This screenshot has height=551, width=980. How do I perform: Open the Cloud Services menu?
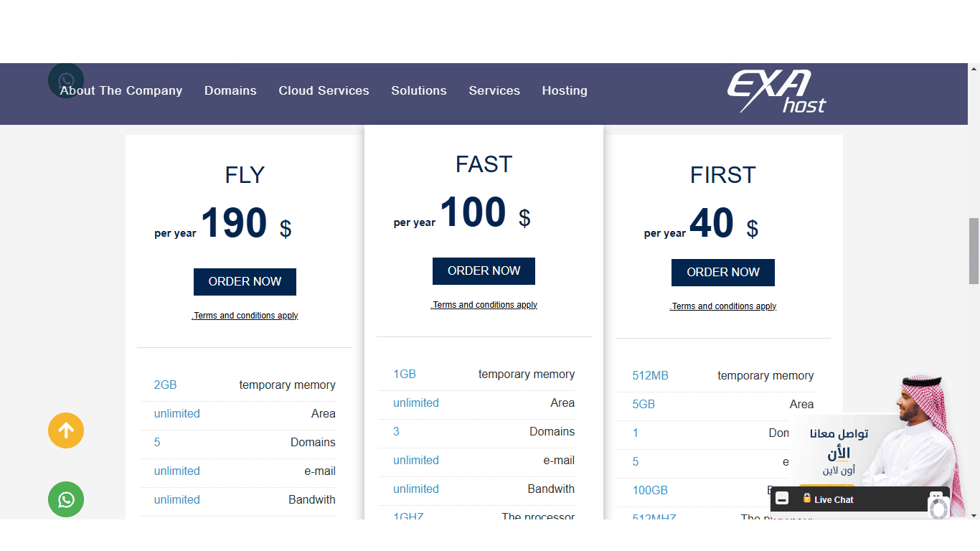click(x=324, y=90)
